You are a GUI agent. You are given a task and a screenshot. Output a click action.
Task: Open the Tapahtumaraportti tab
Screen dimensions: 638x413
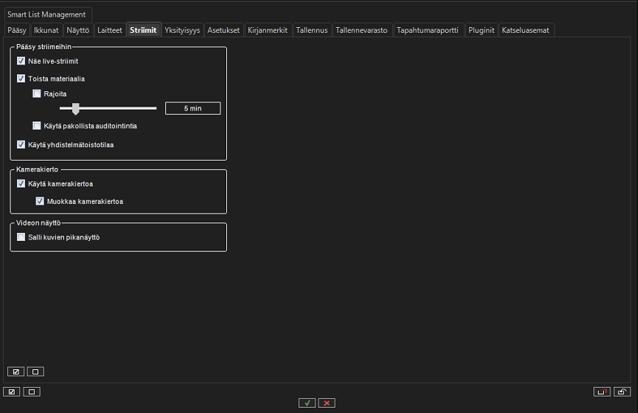427,30
